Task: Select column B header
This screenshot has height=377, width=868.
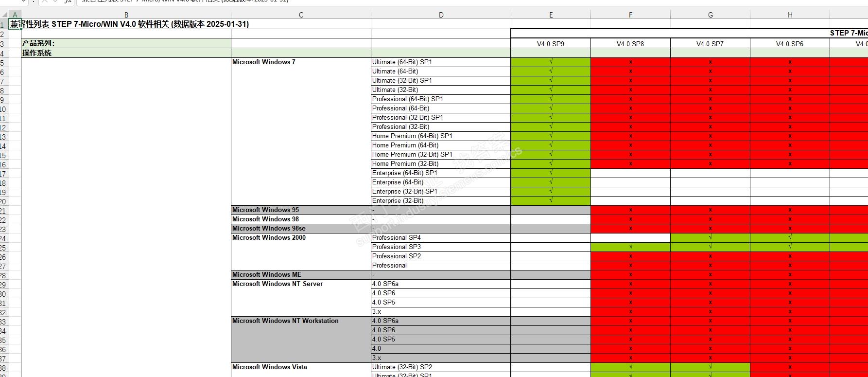Action: 126,15
